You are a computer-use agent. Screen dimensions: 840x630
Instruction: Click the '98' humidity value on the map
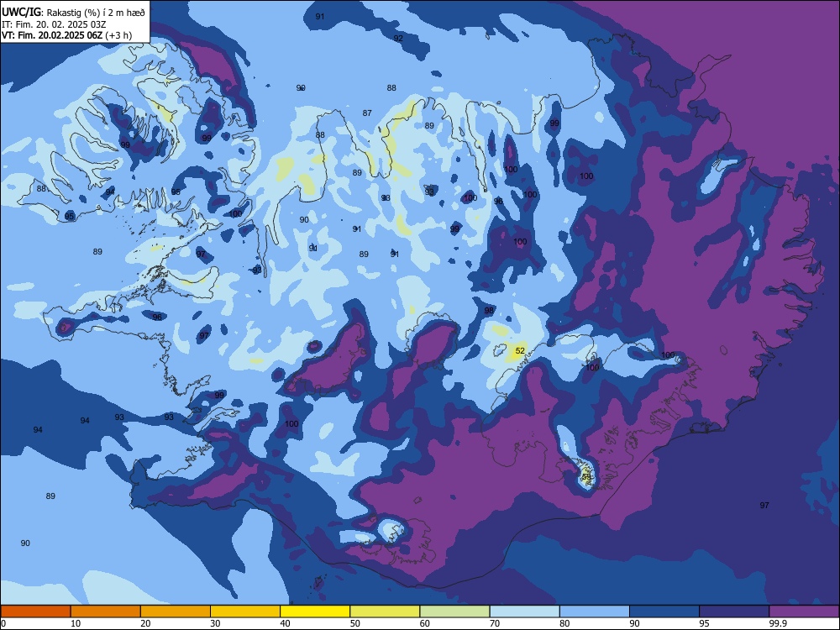click(489, 310)
